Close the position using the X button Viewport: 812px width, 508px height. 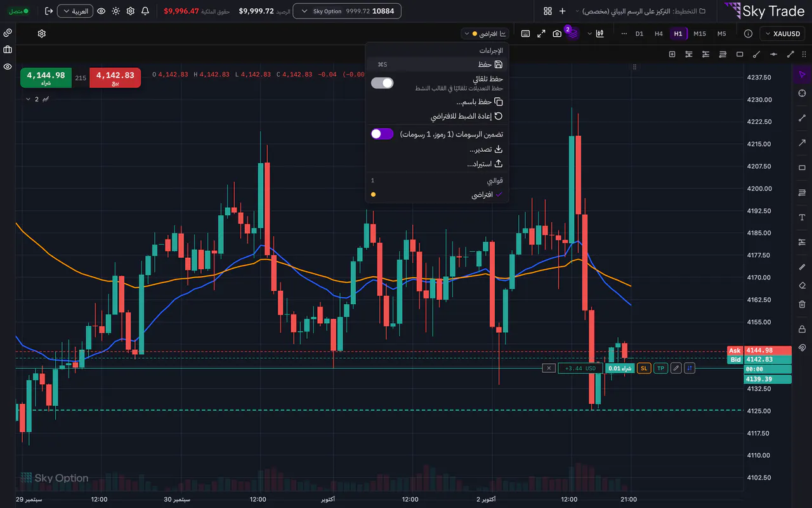click(549, 368)
